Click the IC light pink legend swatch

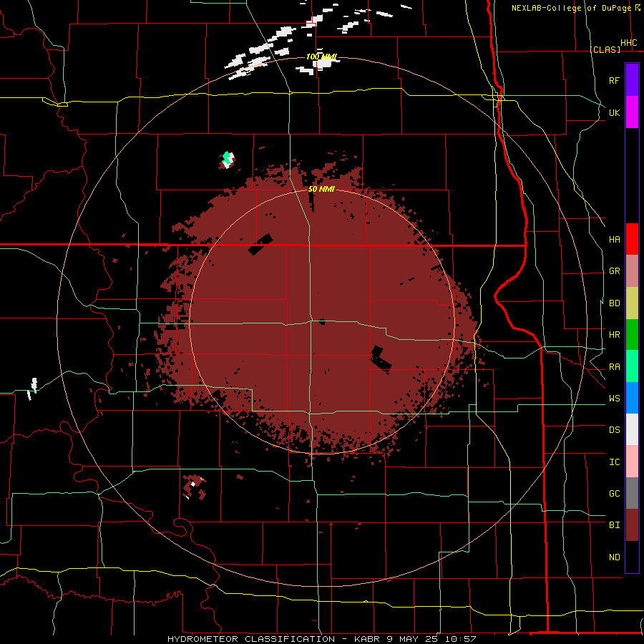click(x=632, y=462)
